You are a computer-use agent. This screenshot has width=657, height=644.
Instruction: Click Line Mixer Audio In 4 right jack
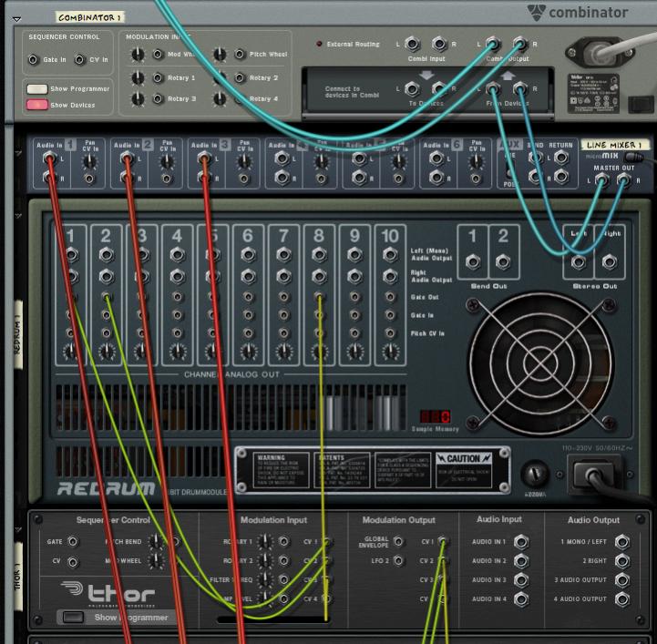pos(282,178)
